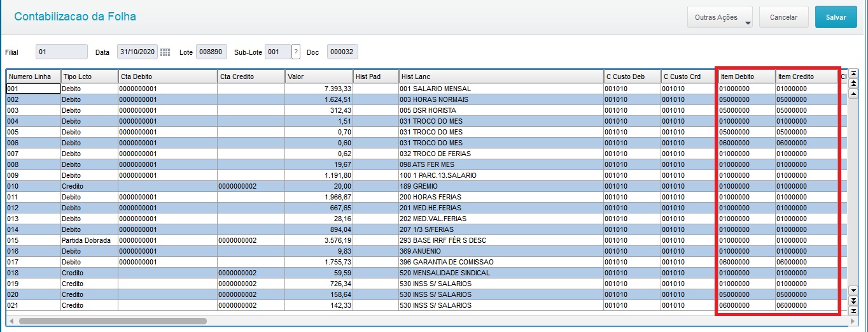868x332 pixels.
Task: Select the Hist Lanc column header
Action: [x=501, y=76]
